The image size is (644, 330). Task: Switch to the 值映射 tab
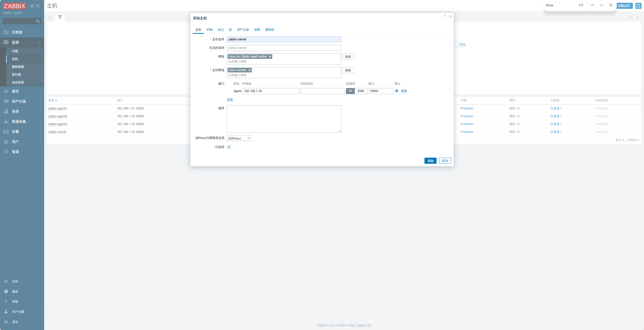[270, 30]
